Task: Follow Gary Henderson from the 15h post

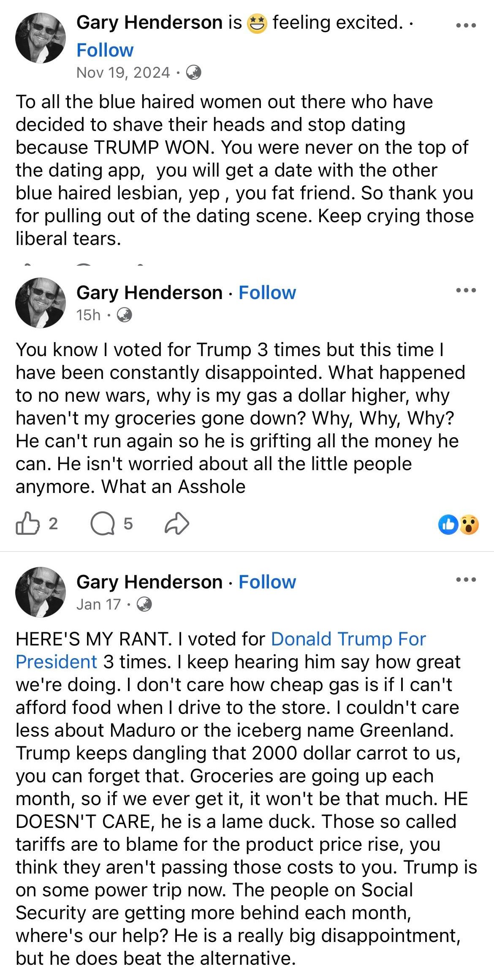Action: pos(267,293)
